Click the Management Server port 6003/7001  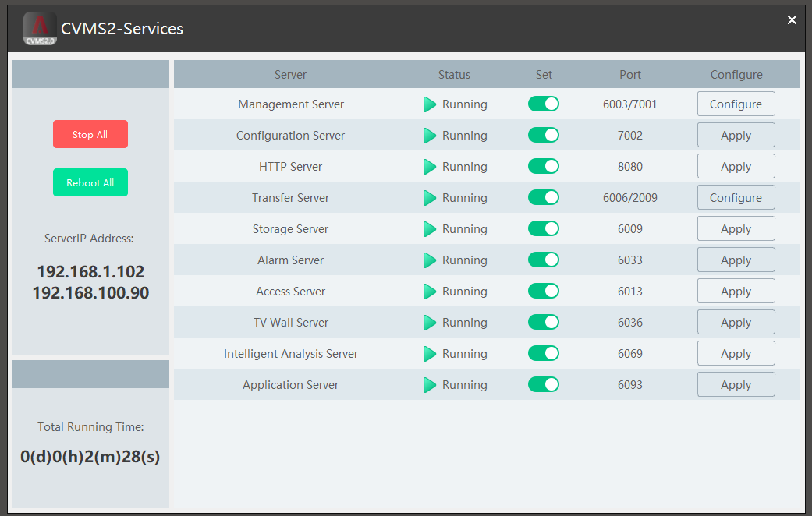tap(629, 104)
